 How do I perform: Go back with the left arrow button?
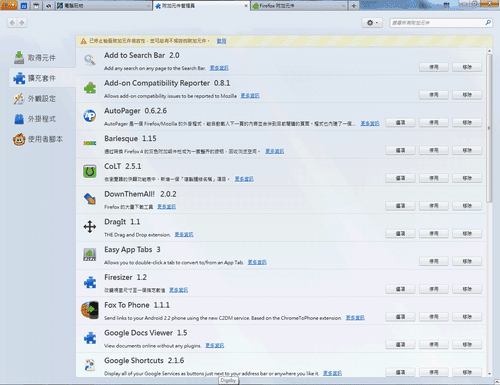(12, 23)
